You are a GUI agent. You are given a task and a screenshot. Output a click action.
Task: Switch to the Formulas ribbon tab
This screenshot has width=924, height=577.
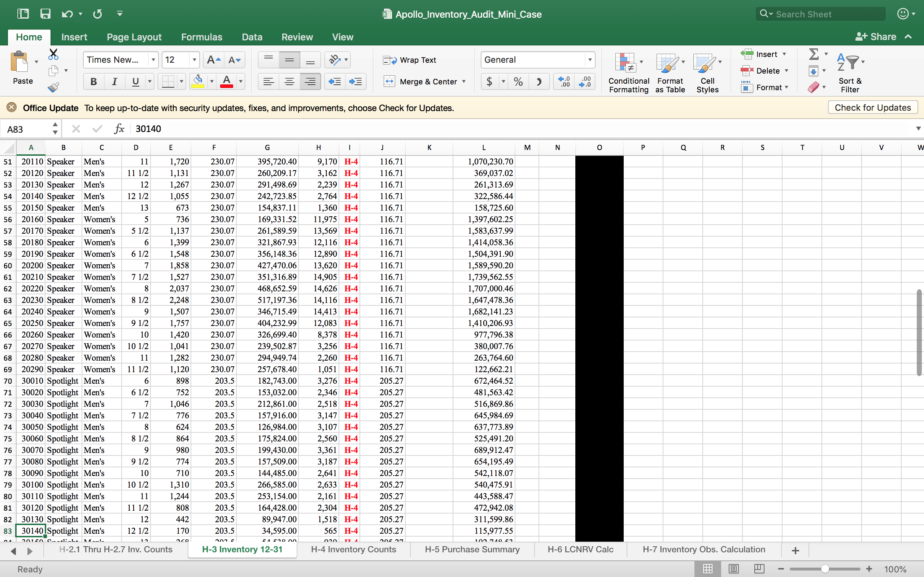coord(201,37)
